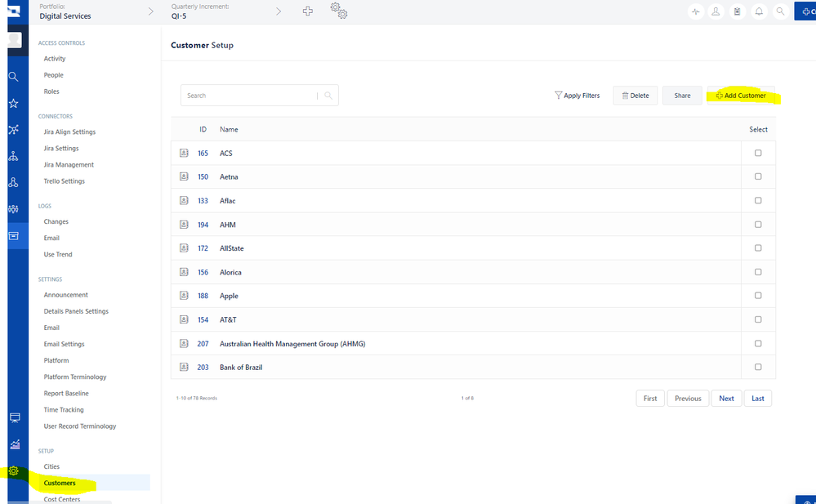The height and width of the screenshot is (504, 816).
Task: Open Customers under Setup
Action: pyautogui.click(x=60, y=483)
